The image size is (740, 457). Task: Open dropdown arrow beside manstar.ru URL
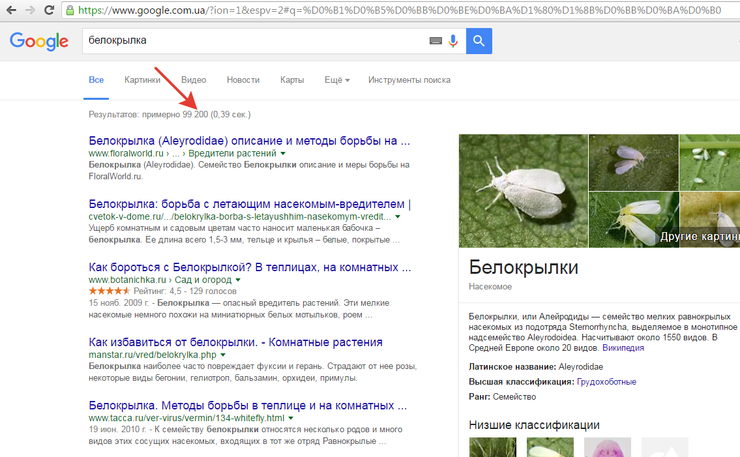coord(224,354)
